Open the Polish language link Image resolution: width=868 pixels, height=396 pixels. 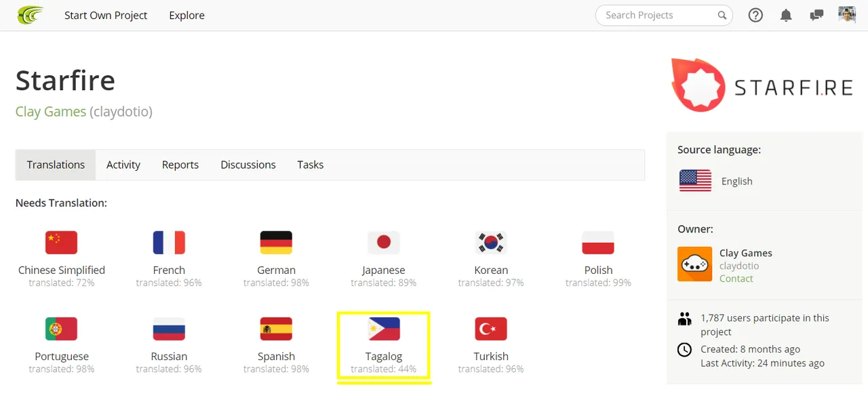tap(598, 270)
